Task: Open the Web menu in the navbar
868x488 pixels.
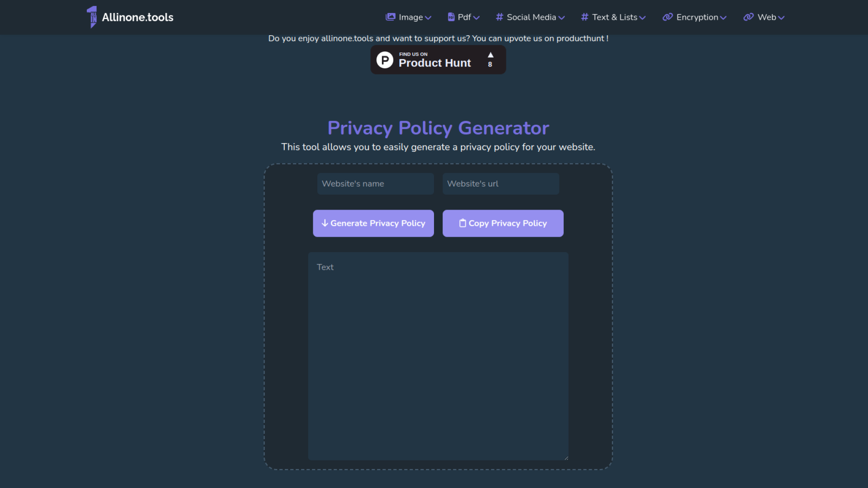Action: tap(764, 17)
